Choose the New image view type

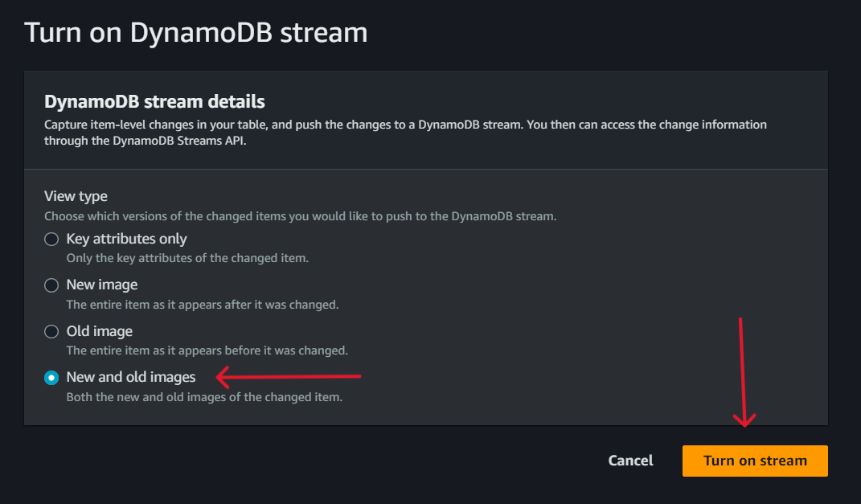(x=51, y=285)
